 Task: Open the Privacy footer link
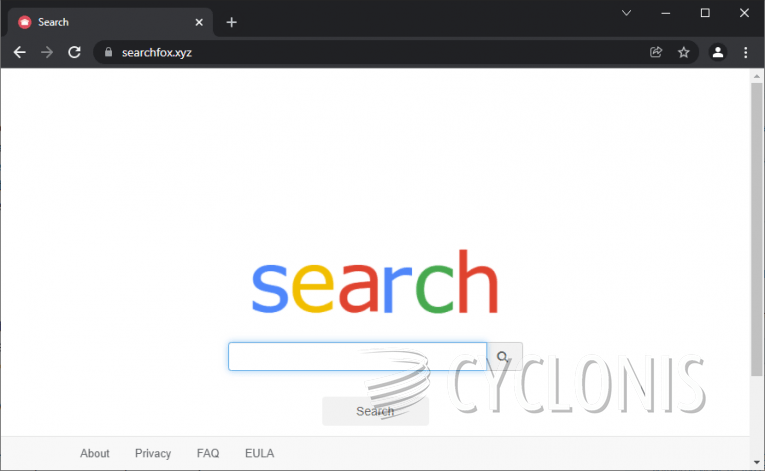coord(153,453)
